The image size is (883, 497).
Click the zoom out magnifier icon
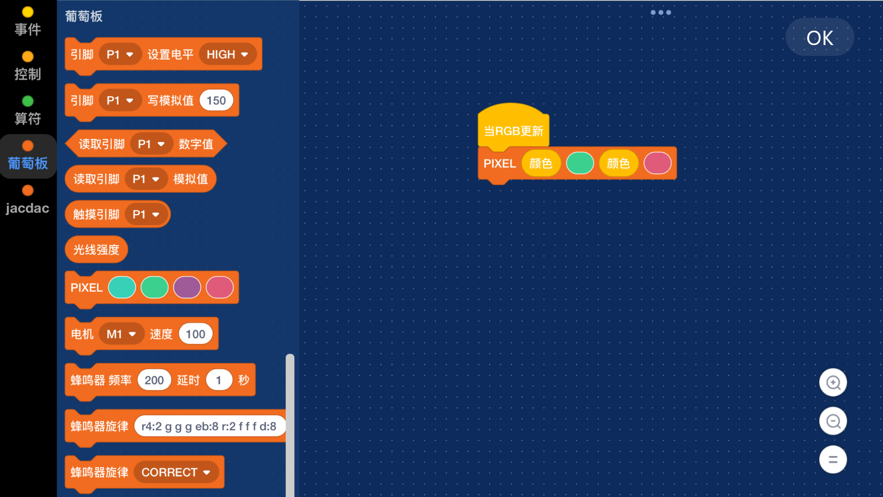coord(833,421)
